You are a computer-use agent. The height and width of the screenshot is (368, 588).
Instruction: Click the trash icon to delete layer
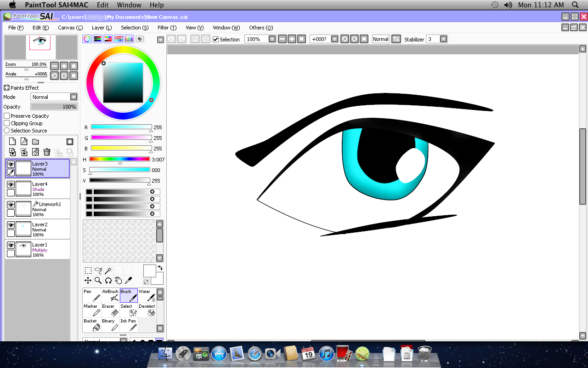47,152
